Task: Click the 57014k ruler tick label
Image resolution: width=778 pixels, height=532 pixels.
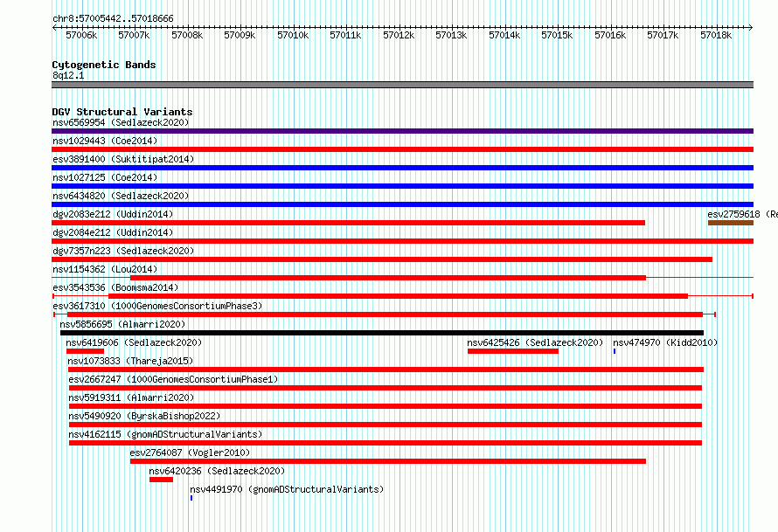Action: coord(504,35)
